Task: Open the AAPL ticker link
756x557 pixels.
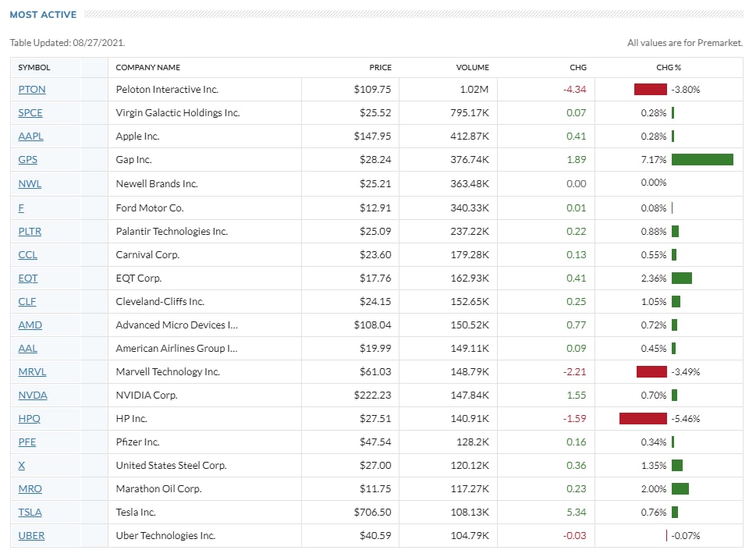Action: coord(31,136)
